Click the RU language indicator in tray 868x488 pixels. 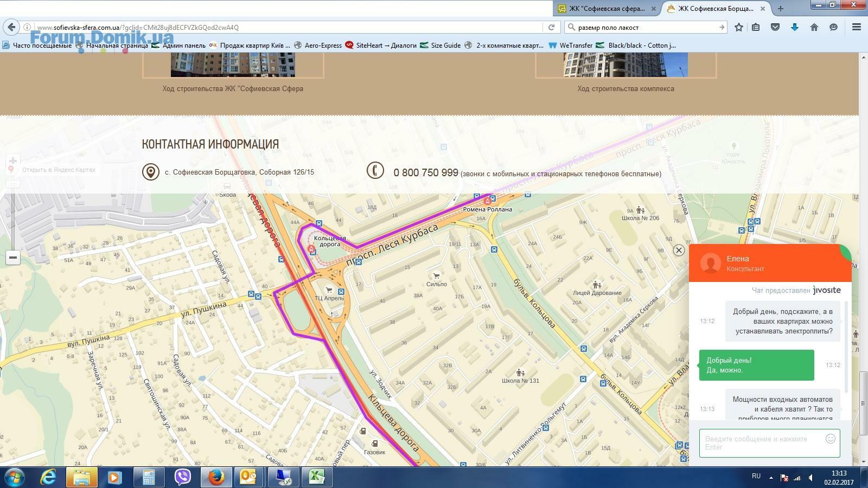756,476
